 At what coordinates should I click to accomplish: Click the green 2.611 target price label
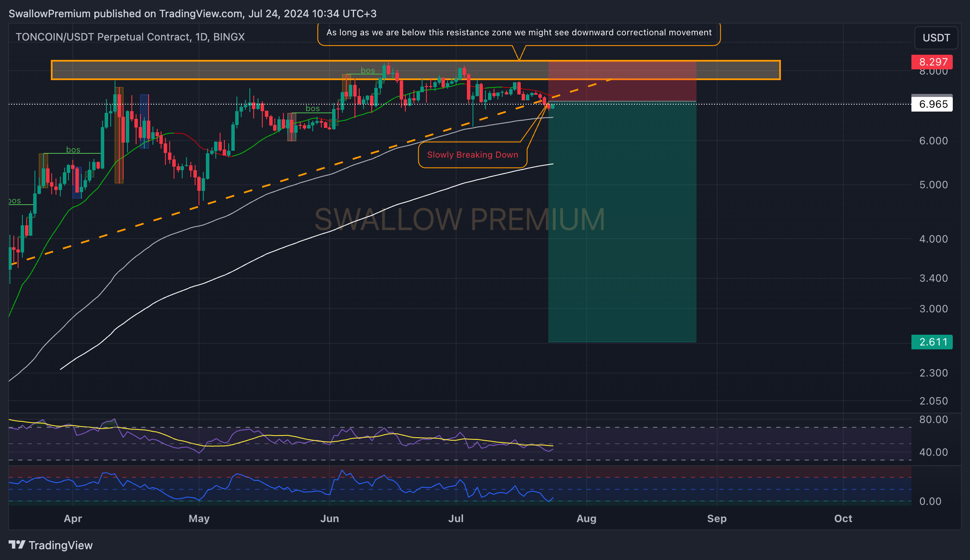point(932,342)
